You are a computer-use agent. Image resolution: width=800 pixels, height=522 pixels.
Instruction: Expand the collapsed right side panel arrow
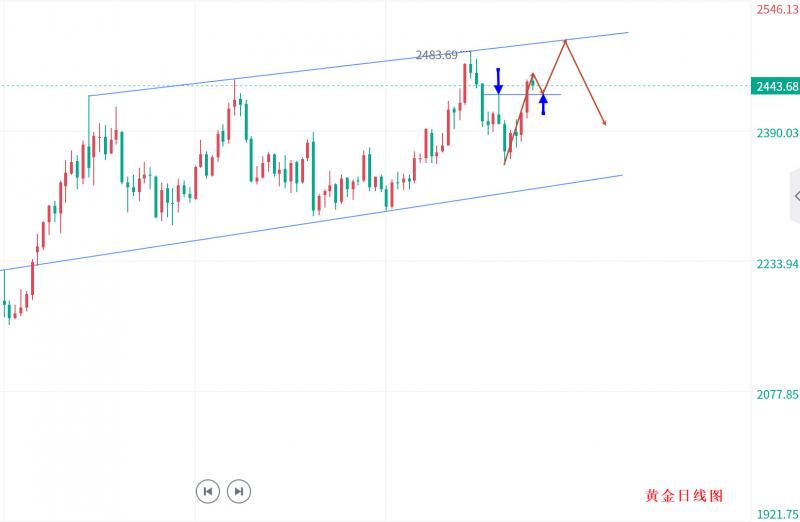pos(795,197)
